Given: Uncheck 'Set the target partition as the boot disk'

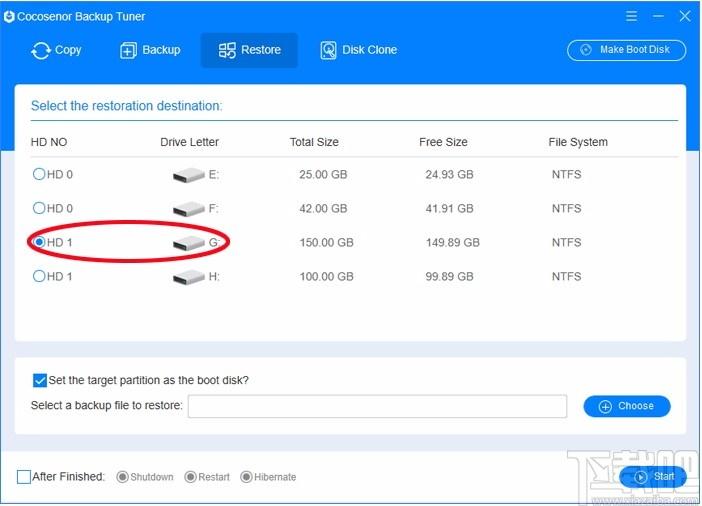Looking at the screenshot, I should [40, 381].
